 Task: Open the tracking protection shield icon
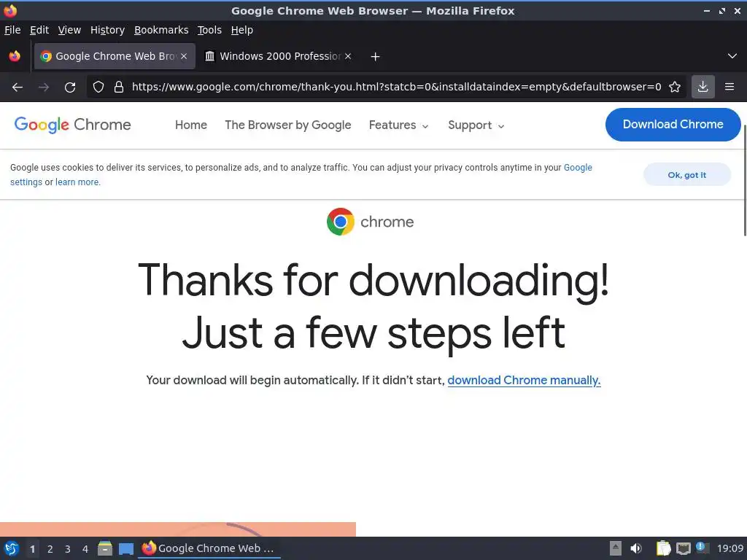pyautogui.click(x=98, y=87)
